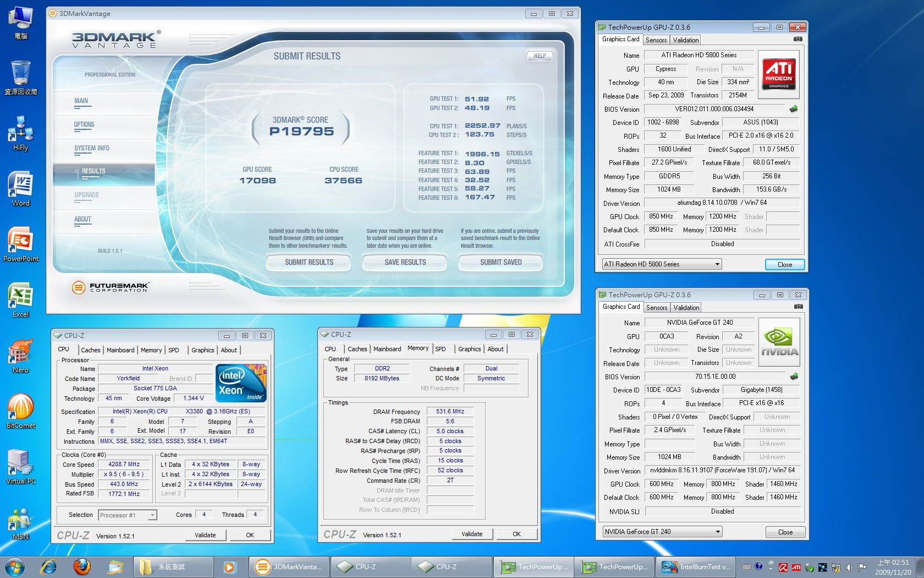Launch PowerPoint from the desktop

tap(20, 244)
